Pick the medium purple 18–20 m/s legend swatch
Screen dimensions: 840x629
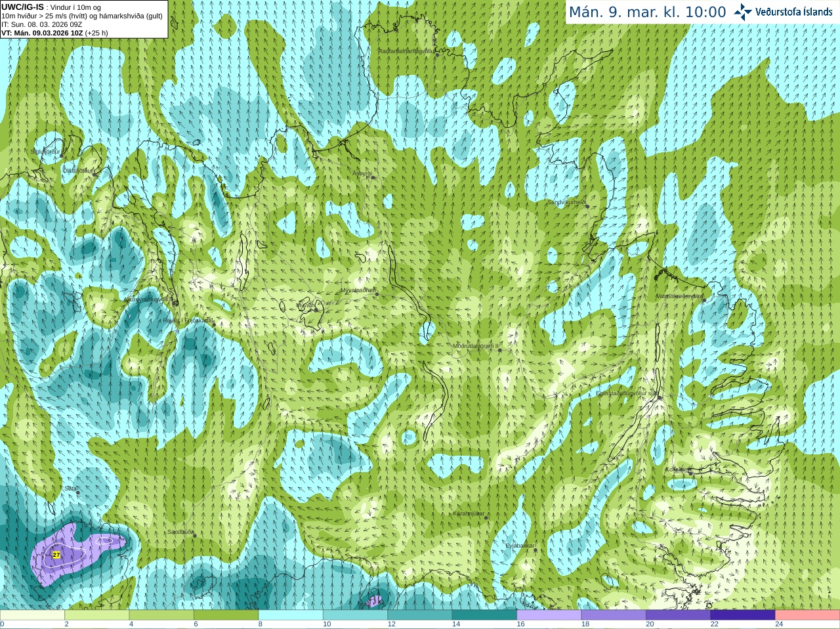[614, 615]
